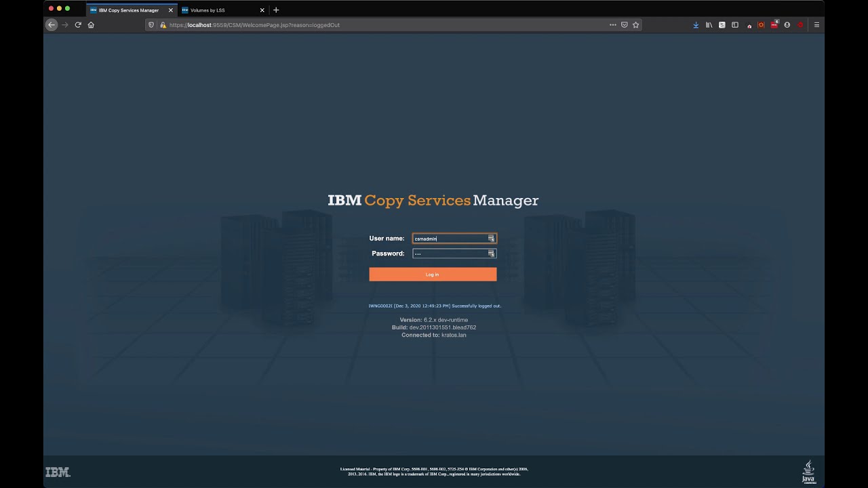Click the 'Successfully logged out' message text

click(476, 306)
